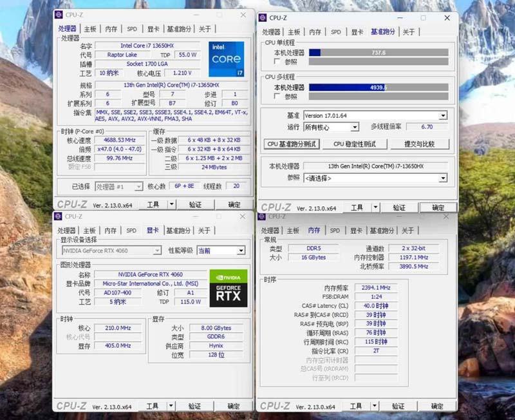Click CPU-Z title icon in the benchmark window
The width and height of the screenshot is (515, 420).
click(x=263, y=18)
